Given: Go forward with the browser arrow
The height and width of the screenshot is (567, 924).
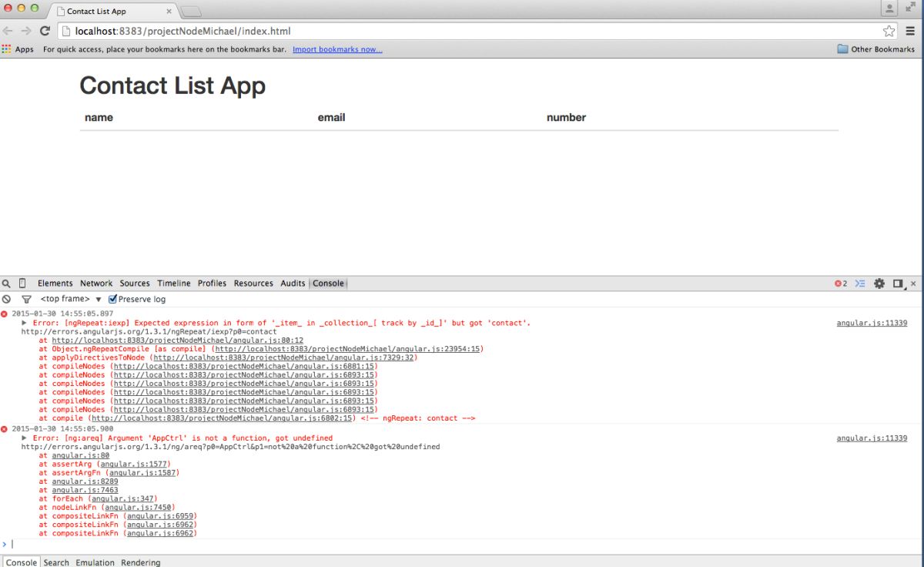Looking at the screenshot, I should coord(26,31).
